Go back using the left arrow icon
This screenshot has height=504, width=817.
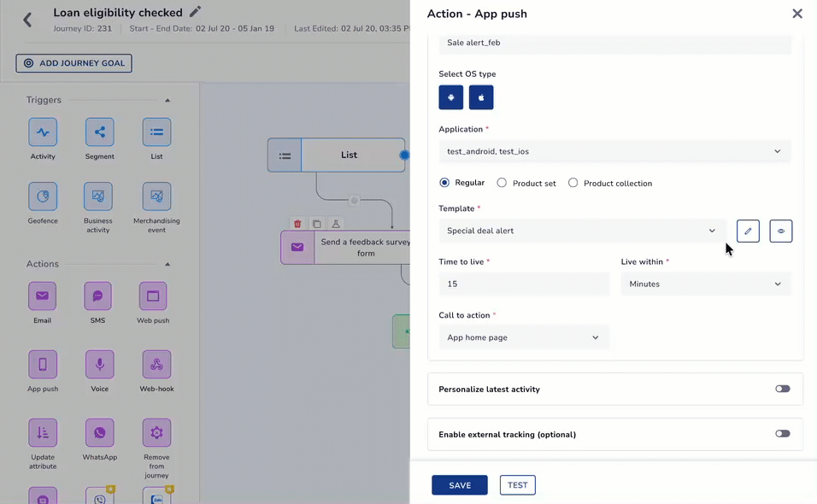27,21
